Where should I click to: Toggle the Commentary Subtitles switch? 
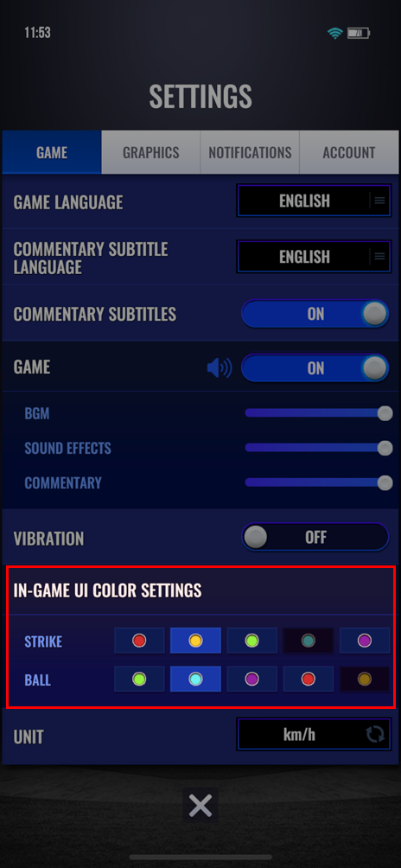(x=315, y=314)
